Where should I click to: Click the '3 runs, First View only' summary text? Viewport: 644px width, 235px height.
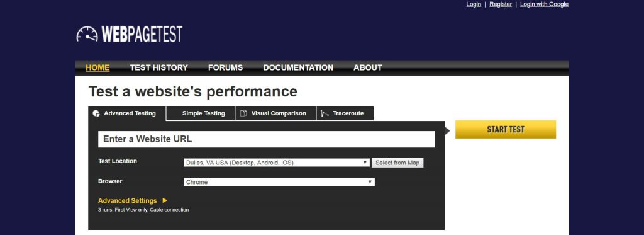coord(143,210)
